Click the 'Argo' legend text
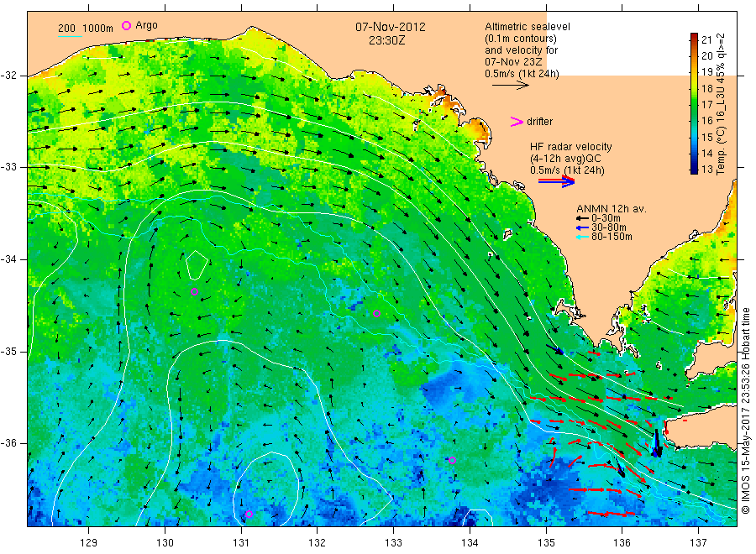This screenshot has height=554, width=756. pyautogui.click(x=146, y=25)
